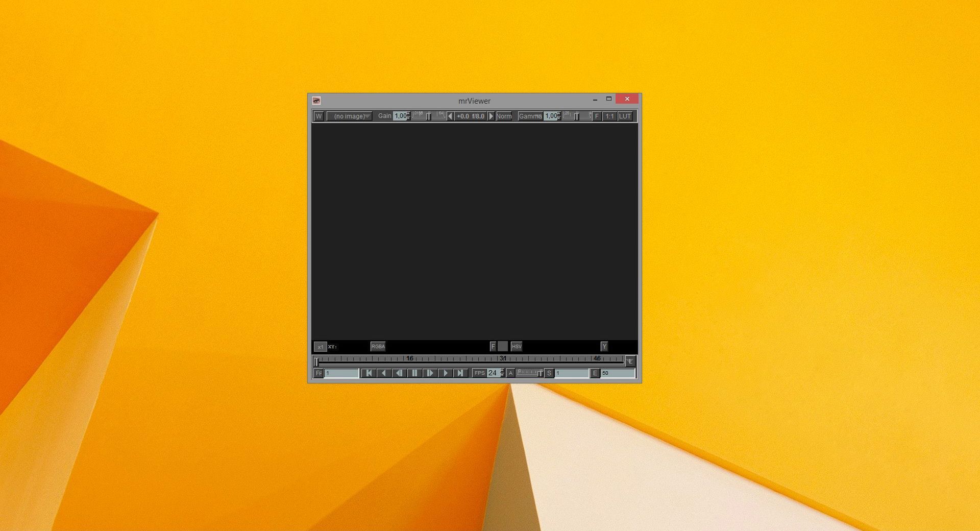Viewport: 980px width, 531px height.
Task: Toggle the A audio button near FPS
Action: point(510,373)
